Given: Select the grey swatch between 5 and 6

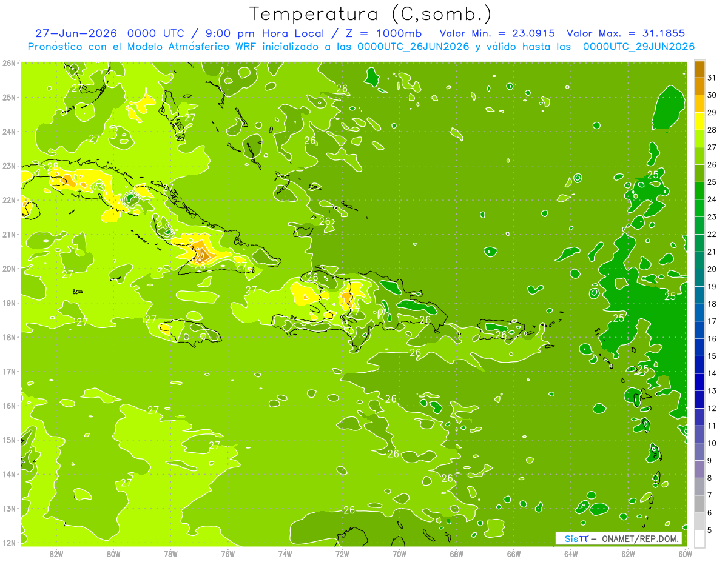Looking at the screenshot, I should (699, 521).
